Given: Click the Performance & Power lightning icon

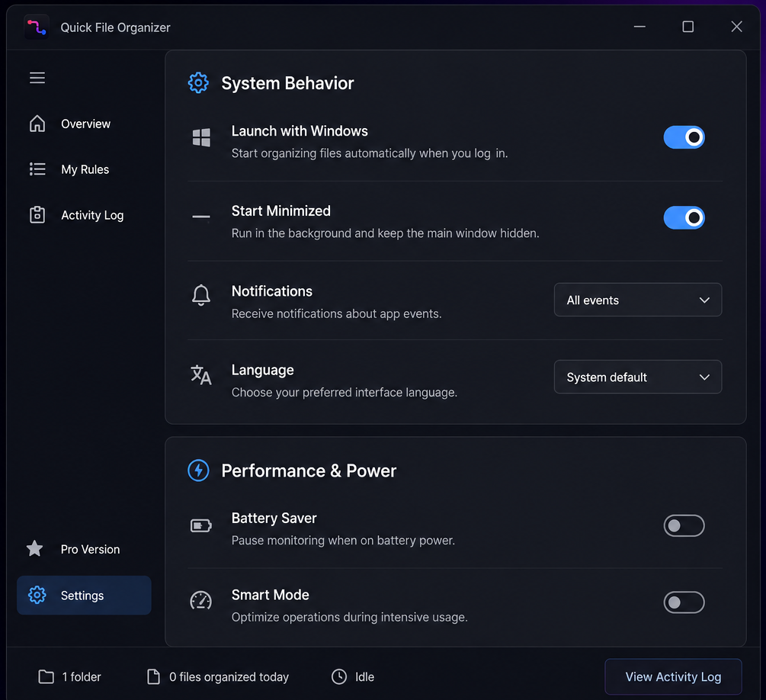Looking at the screenshot, I should pos(198,470).
